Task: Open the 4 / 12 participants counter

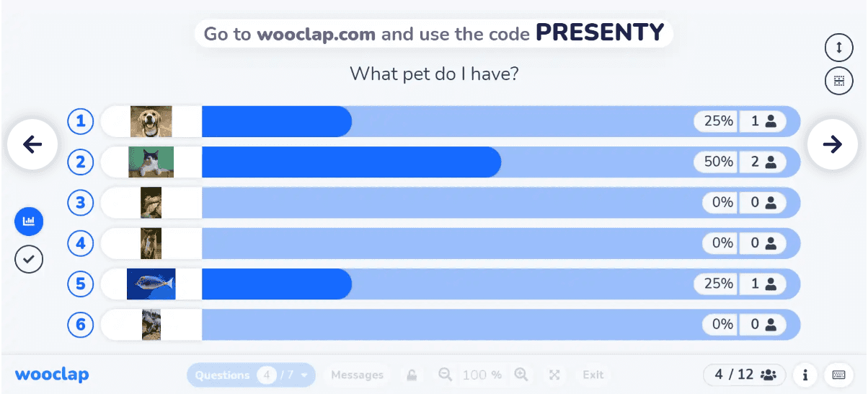Action: click(745, 375)
